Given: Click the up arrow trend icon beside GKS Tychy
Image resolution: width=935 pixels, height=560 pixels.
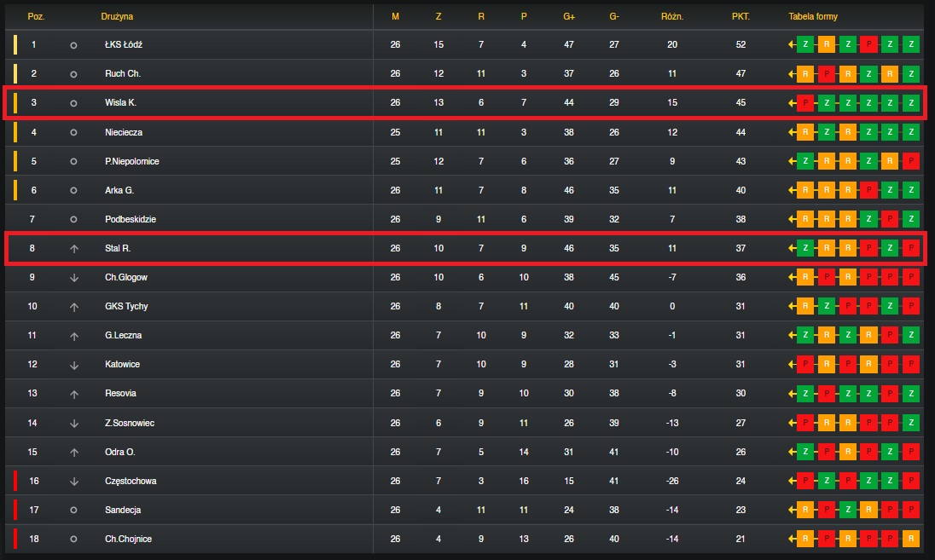Looking at the screenshot, I should tap(74, 307).
